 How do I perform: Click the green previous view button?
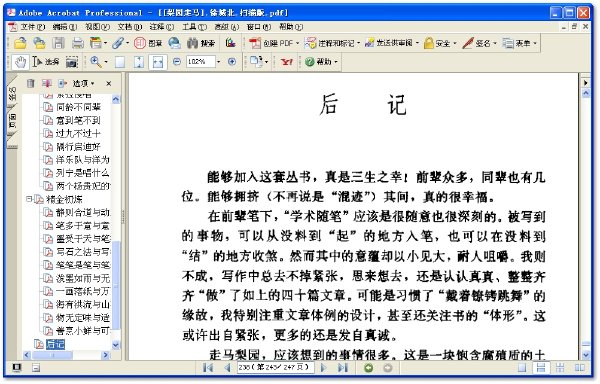(368, 368)
